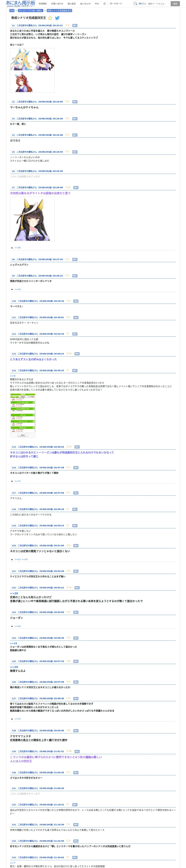Report post 13 with the 報告 button
Image resolution: width=186 pixels, height=868 pixels.
[77, 354]
